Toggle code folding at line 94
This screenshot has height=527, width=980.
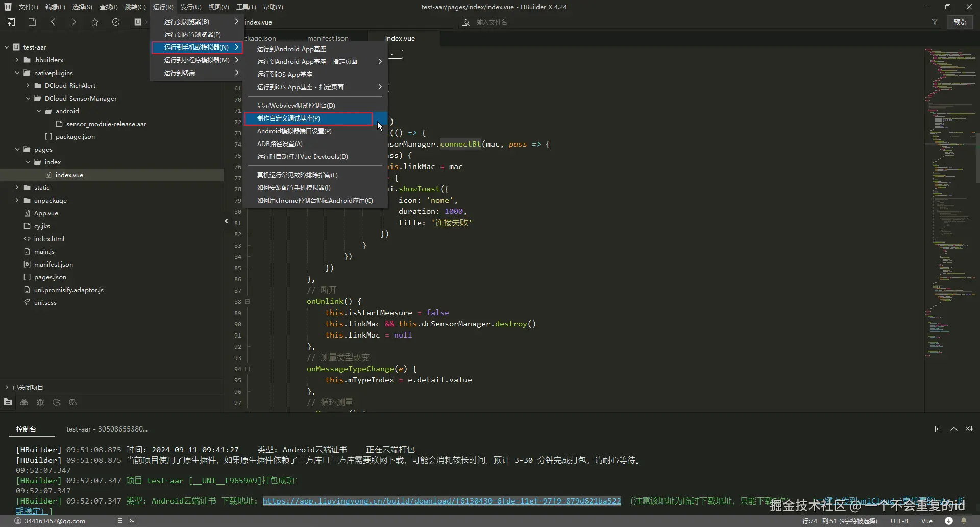pyautogui.click(x=248, y=369)
